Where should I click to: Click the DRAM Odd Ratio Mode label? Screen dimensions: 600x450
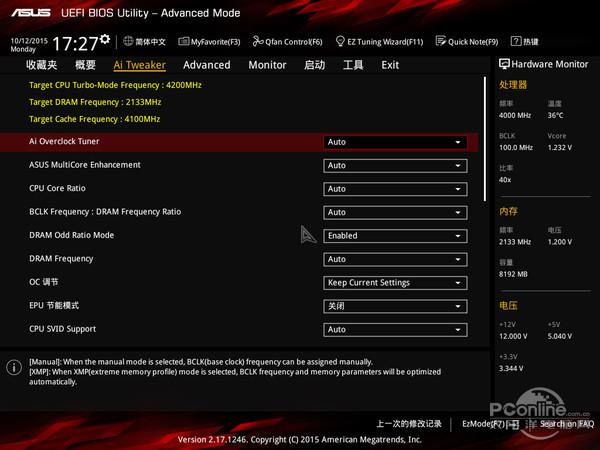(x=72, y=235)
